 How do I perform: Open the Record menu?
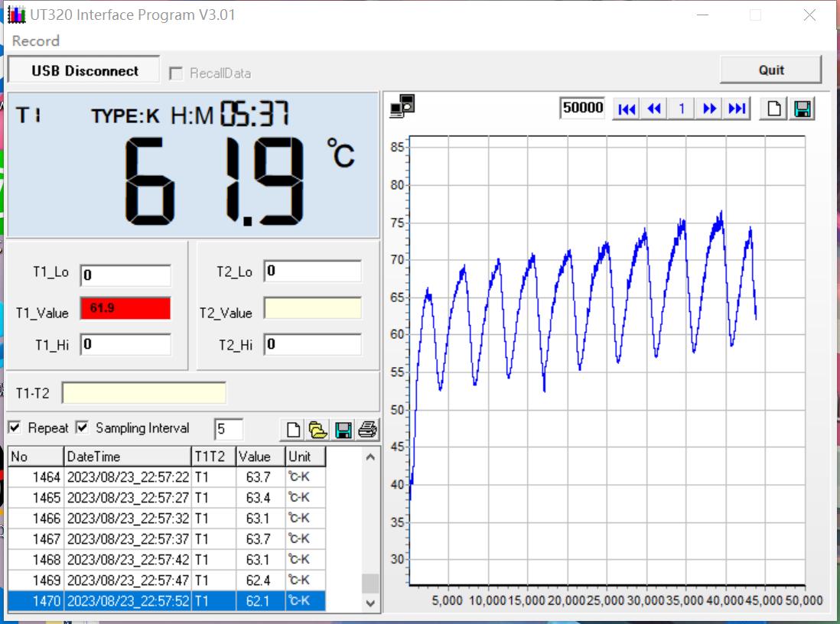(35, 41)
